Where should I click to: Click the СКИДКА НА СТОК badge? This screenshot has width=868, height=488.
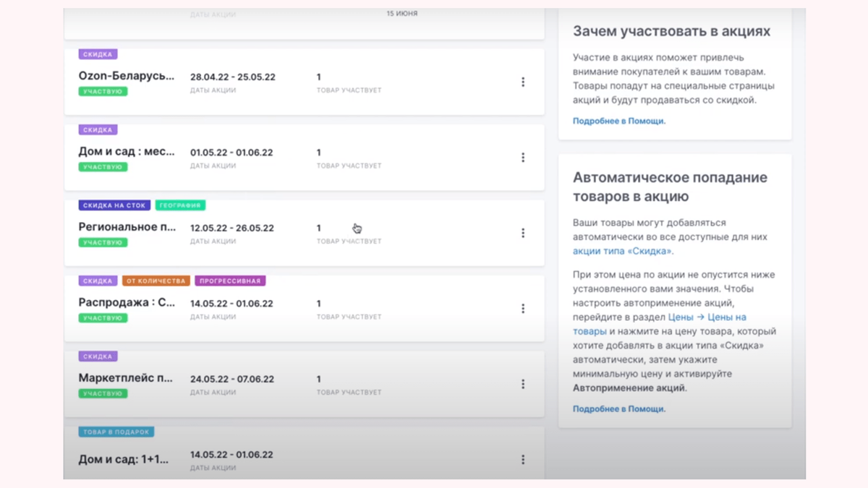(x=112, y=205)
